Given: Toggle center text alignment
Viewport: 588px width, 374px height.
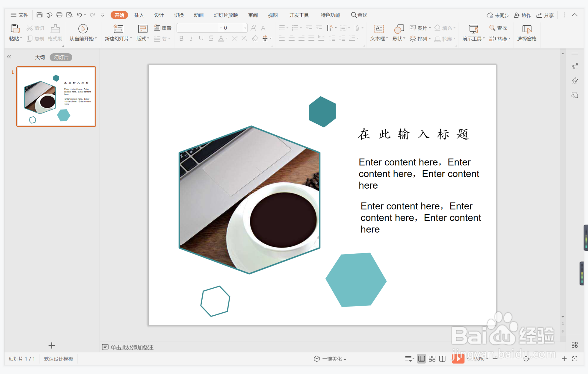Looking at the screenshot, I should click(292, 38).
